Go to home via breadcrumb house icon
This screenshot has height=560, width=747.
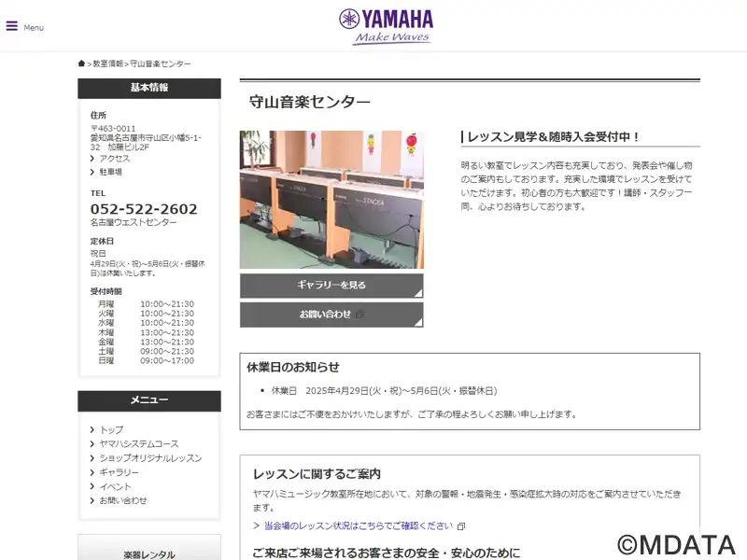(x=81, y=63)
